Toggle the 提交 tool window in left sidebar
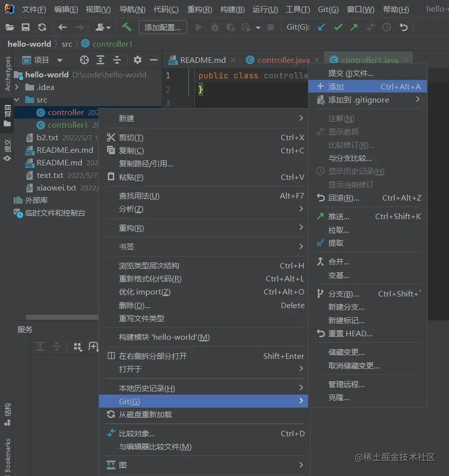449x476 pixels. pos(7,147)
